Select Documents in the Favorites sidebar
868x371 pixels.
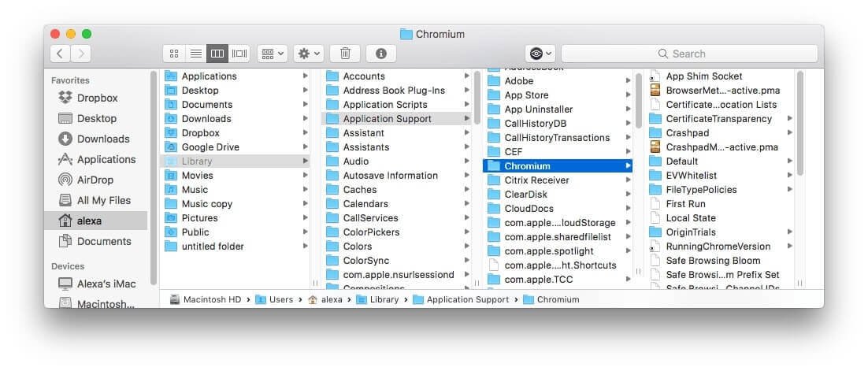click(x=97, y=242)
